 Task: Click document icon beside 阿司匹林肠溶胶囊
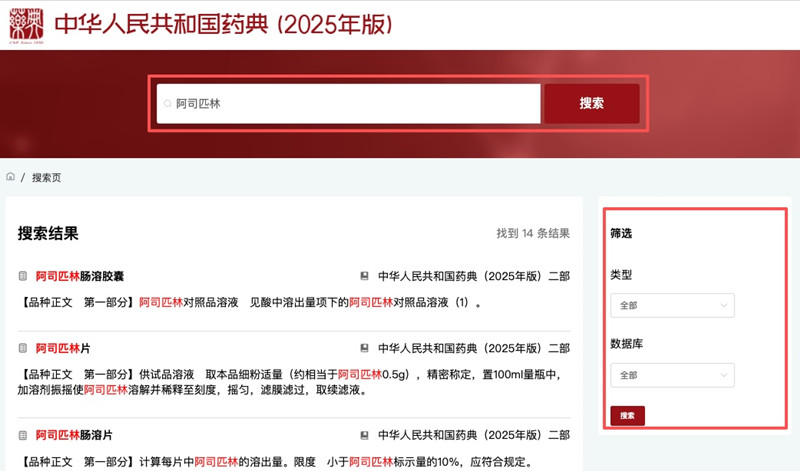[22, 276]
